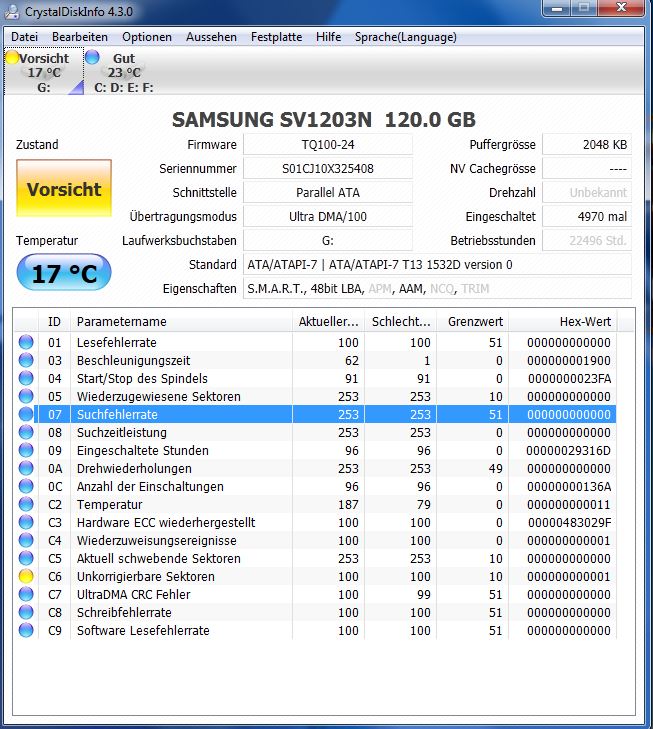Click the Schnittstelle field Parallel ATA
The image size is (653, 729).
coord(328,192)
